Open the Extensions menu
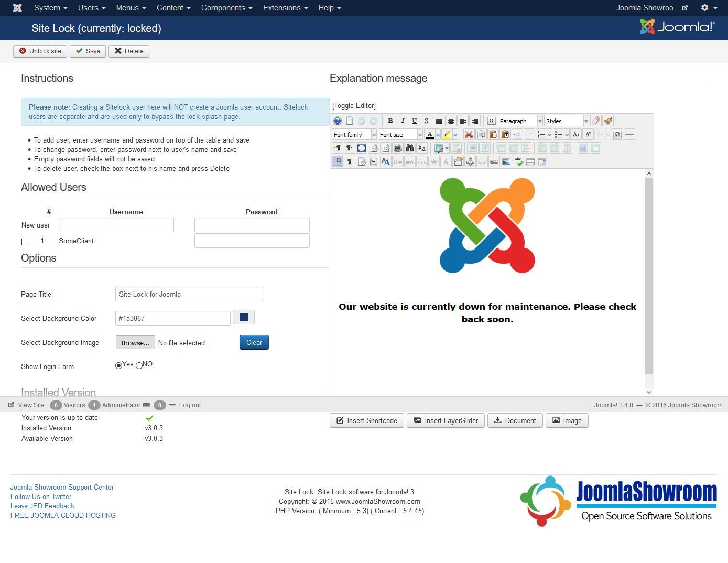 point(286,8)
